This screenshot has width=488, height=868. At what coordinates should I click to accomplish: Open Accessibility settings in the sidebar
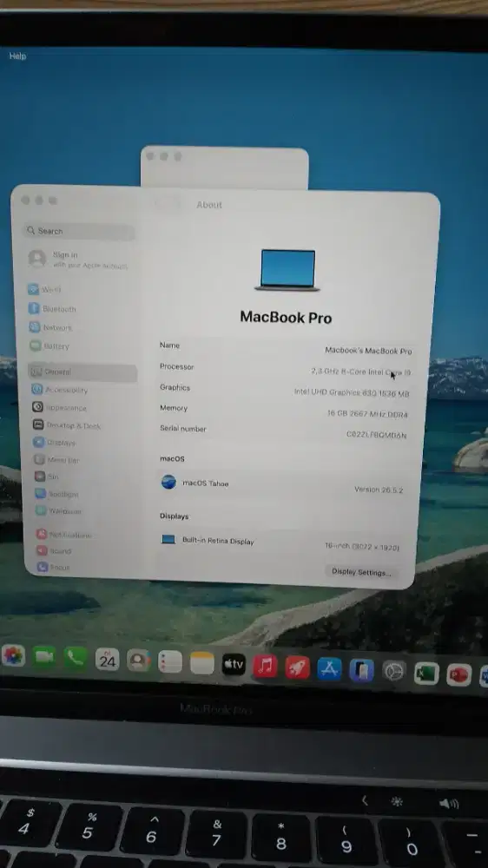(x=60, y=391)
